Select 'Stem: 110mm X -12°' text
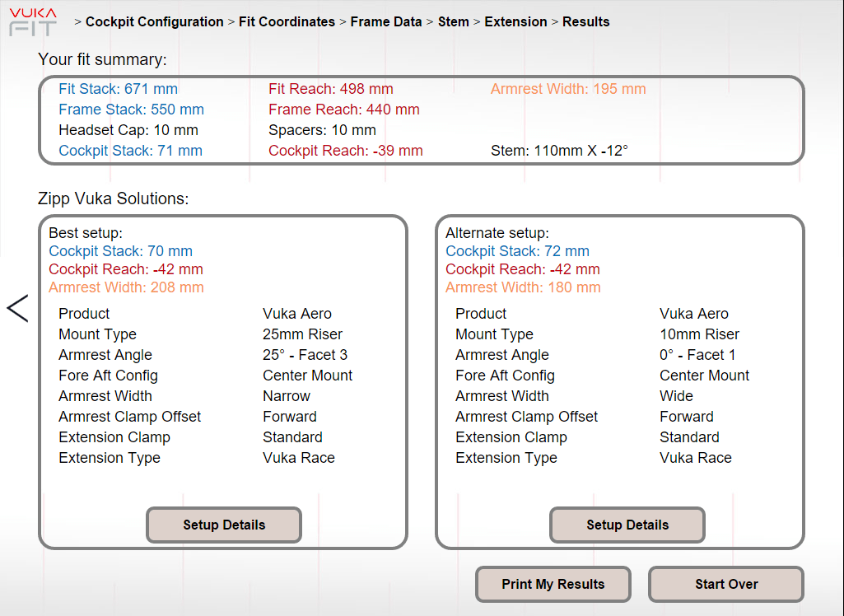This screenshot has width=844, height=616. tap(559, 150)
